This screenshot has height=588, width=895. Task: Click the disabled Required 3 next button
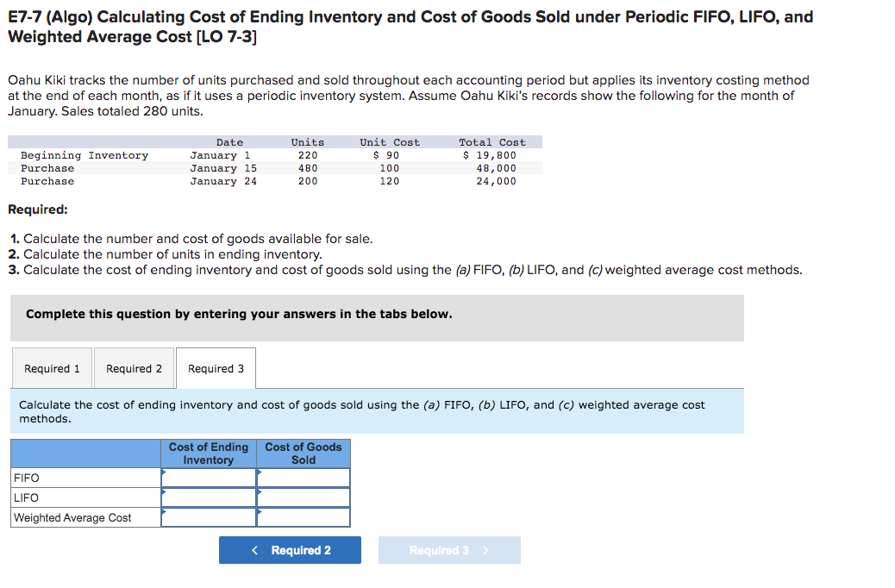point(449,550)
